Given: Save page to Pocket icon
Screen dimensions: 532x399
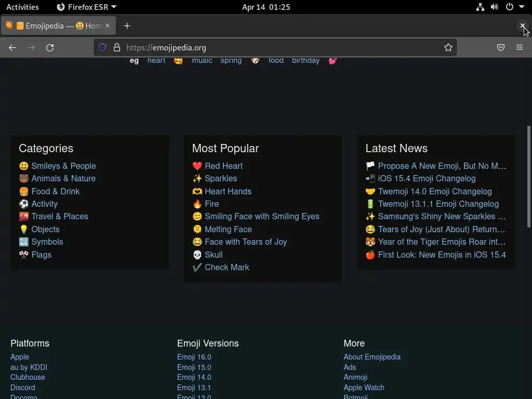Looking at the screenshot, I should tap(501, 47).
